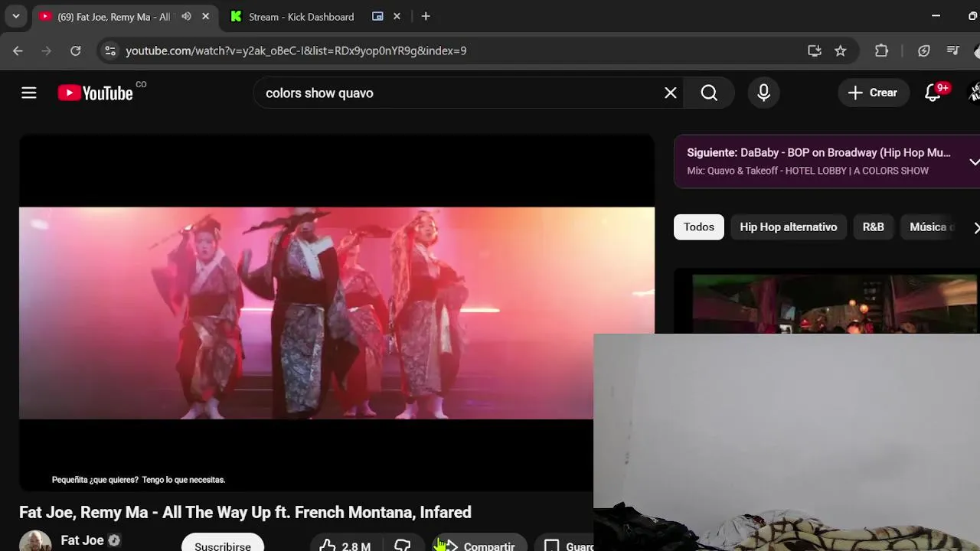
Task: Open the media control music icon
Action: pos(953,51)
